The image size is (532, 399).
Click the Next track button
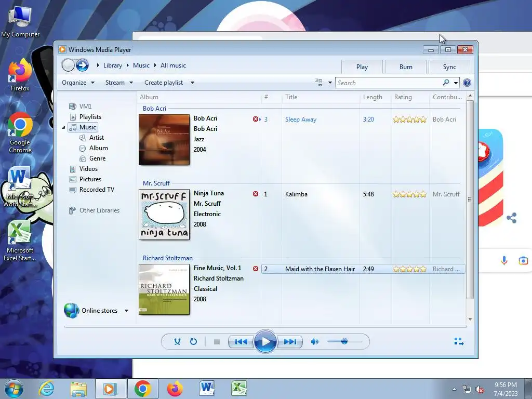tap(289, 342)
